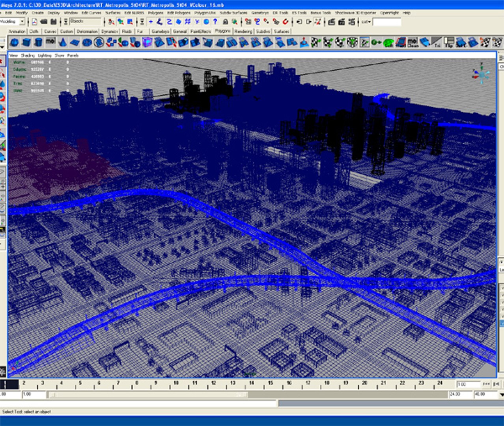Viewport: 504px width, 426px height.
Task: Click the green arrow shelf icon
Action: (376, 42)
